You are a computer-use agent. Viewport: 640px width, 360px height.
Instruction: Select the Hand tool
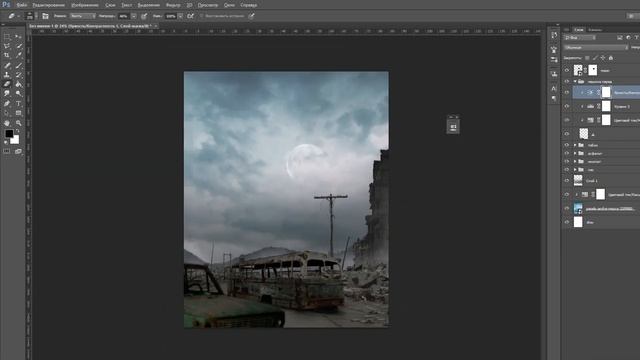pos(7,123)
